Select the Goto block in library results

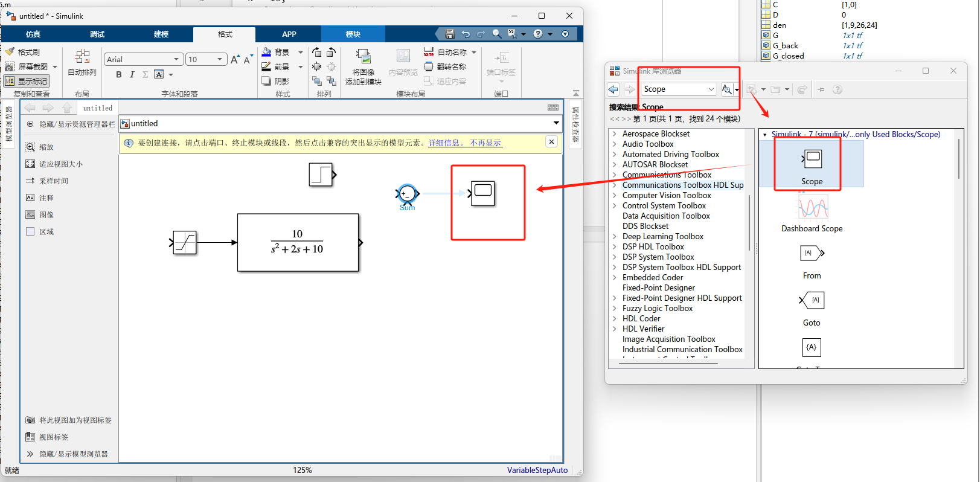tap(812, 309)
